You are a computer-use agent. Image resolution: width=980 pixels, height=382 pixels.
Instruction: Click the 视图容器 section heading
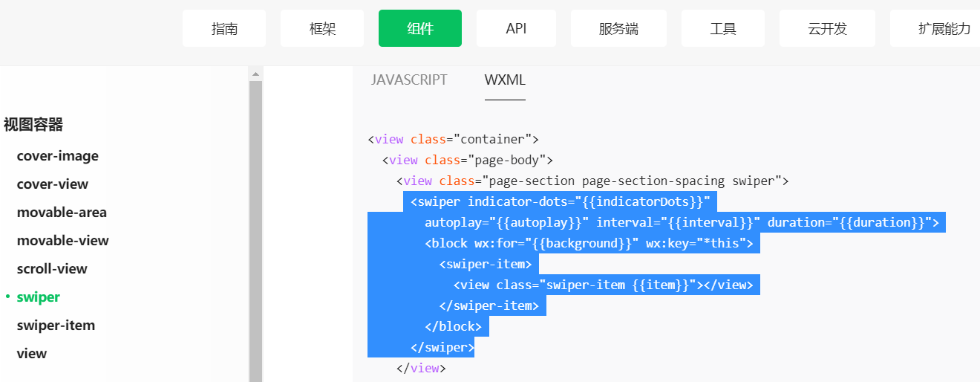coord(33,125)
